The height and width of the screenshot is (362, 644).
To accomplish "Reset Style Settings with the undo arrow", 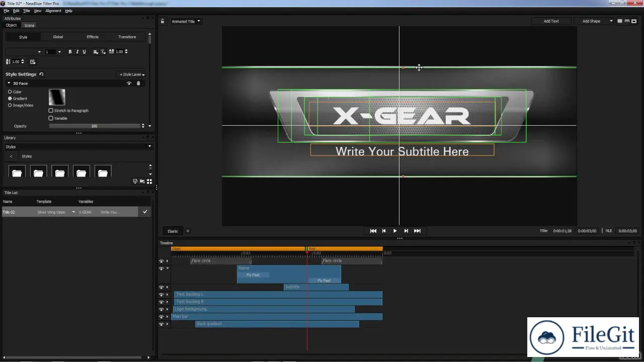I will coord(41,74).
